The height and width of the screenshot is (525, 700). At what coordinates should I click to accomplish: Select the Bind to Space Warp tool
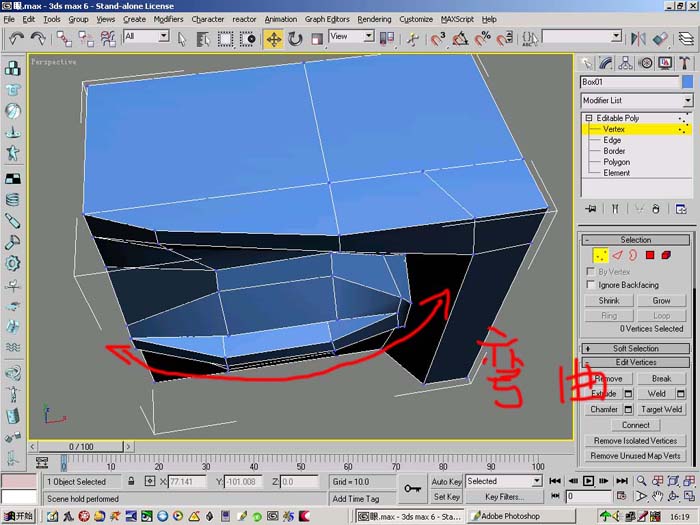[108, 39]
